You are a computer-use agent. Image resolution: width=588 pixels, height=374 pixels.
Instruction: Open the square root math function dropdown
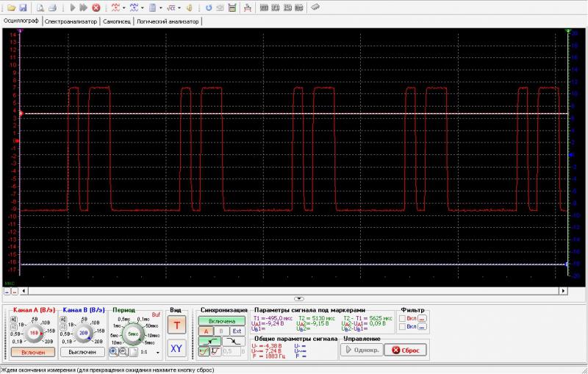point(181,7)
